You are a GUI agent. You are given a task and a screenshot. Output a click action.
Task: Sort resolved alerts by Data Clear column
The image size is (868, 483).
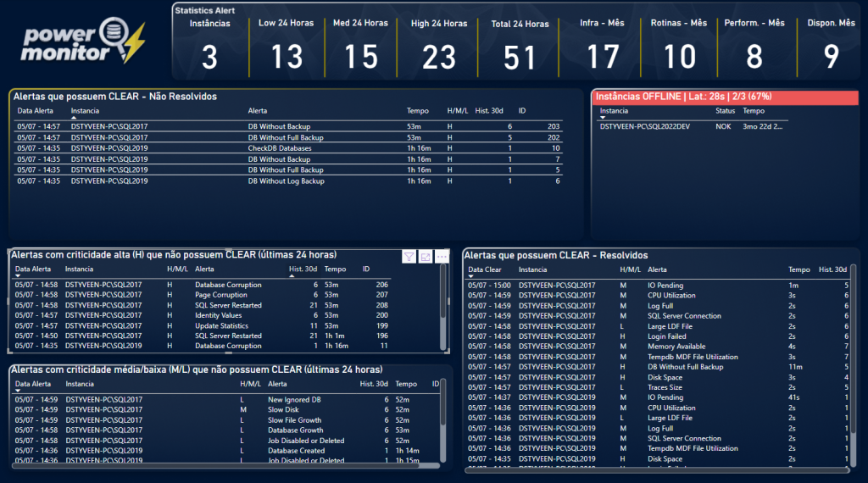click(485, 269)
